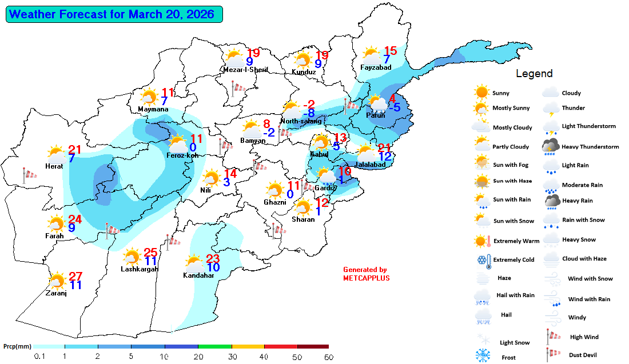Click the Weather Forecast title banner

coord(114,14)
